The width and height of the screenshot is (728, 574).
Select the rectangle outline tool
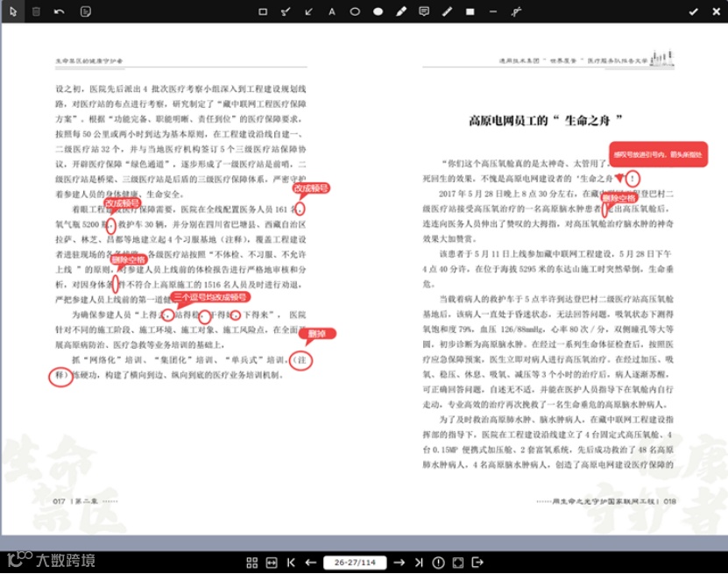pyautogui.click(x=263, y=11)
